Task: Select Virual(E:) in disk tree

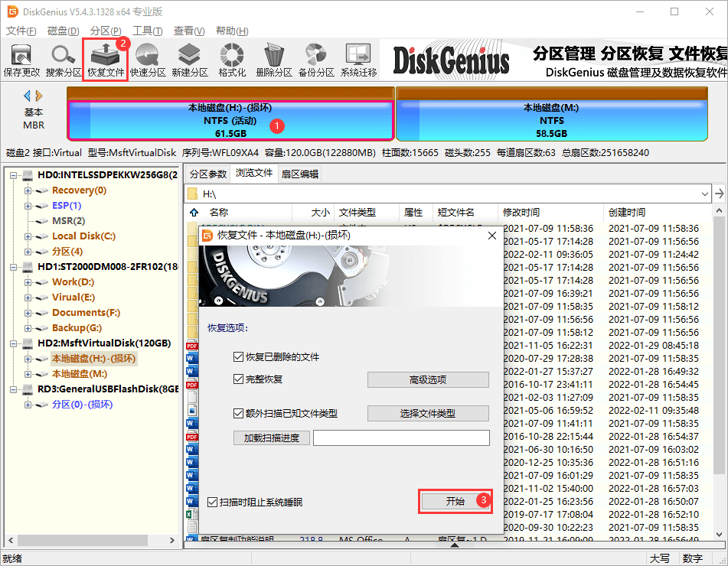Action: [73, 298]
